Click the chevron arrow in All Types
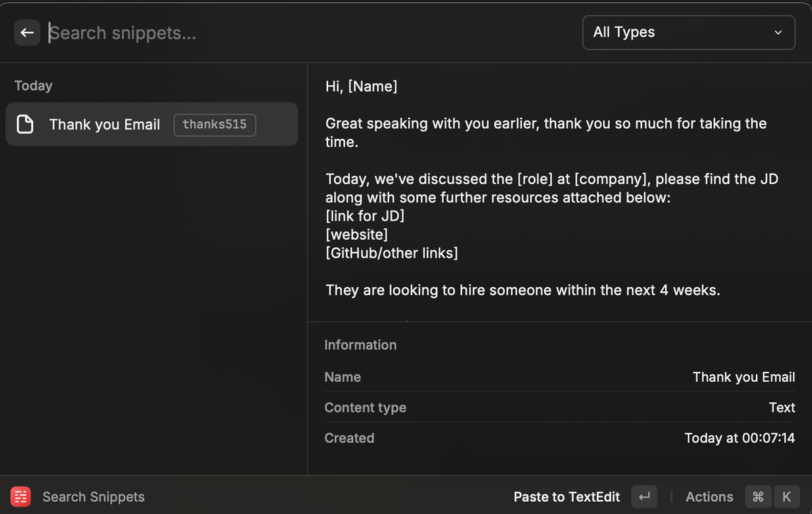This screenshot has width=812, height=514. pyautogui.click(x=778, y=33)
